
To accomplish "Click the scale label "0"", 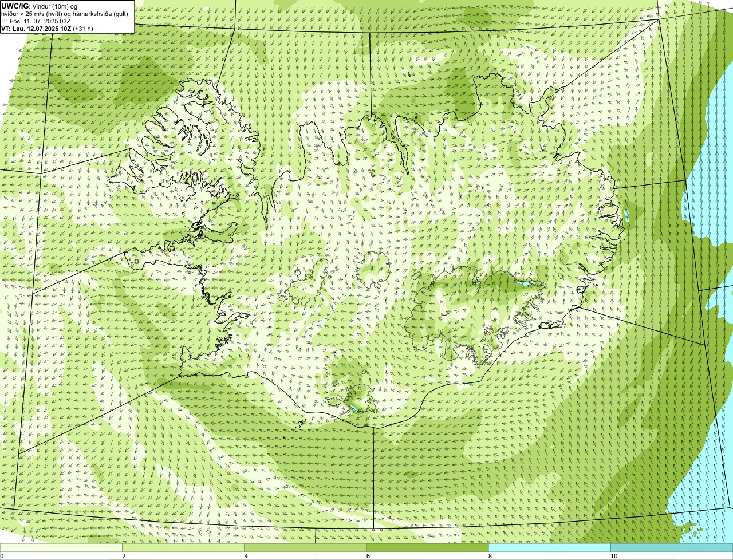I will 2,556.
